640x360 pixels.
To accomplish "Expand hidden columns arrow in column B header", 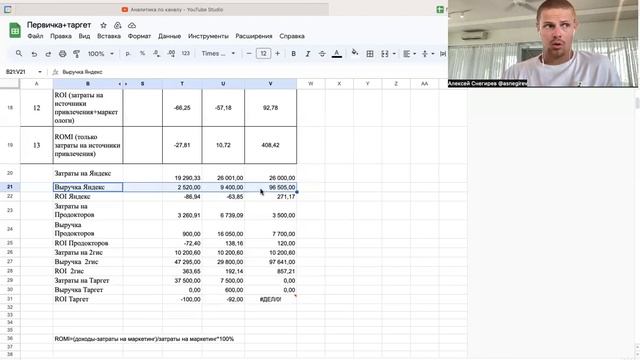I will click(120, 84).
